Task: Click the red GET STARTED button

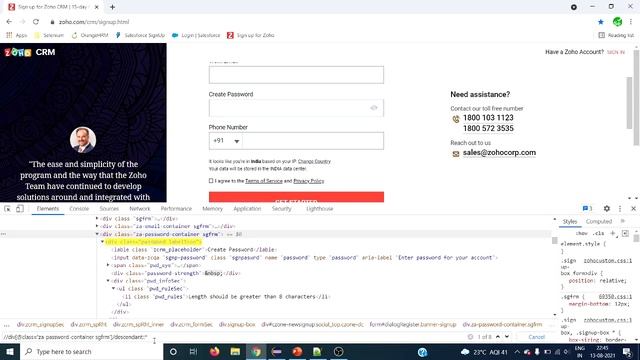Action: (296, 197)
